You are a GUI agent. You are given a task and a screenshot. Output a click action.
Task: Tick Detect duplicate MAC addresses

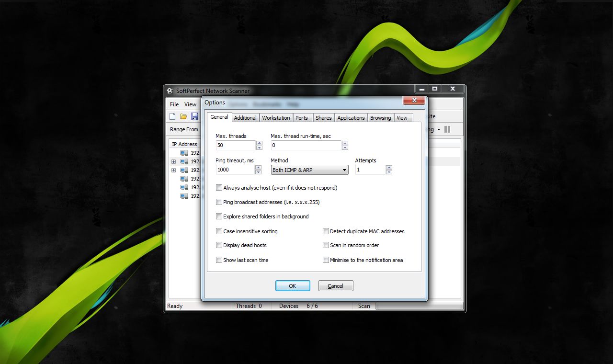(326, 231)
